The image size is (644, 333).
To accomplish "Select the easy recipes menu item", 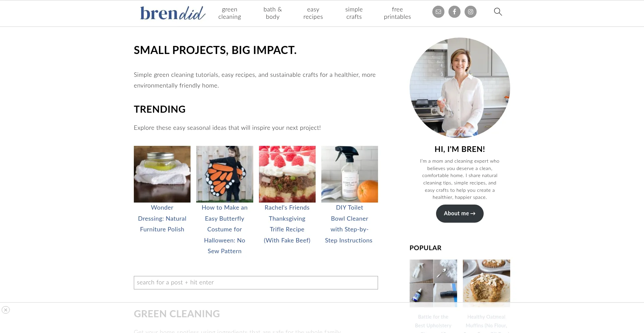I will [x=313, y=13].
